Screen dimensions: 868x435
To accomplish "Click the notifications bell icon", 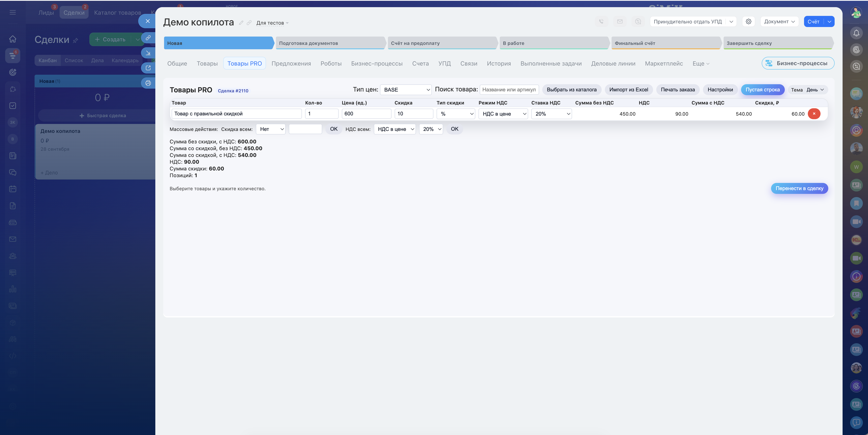I will 856,33.
